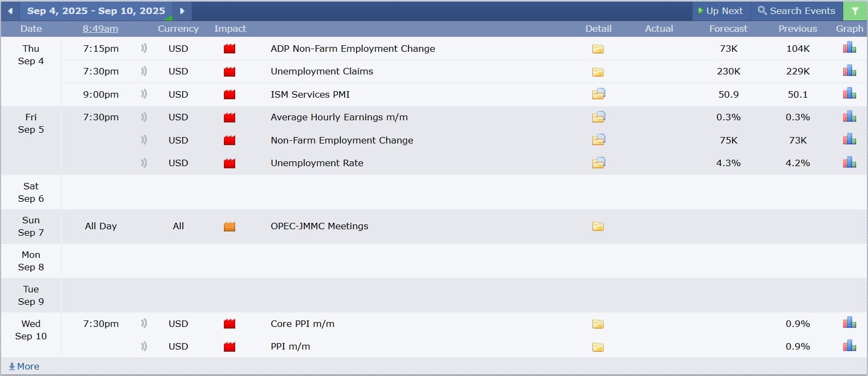Click the Up Next button

coord(720,11)
